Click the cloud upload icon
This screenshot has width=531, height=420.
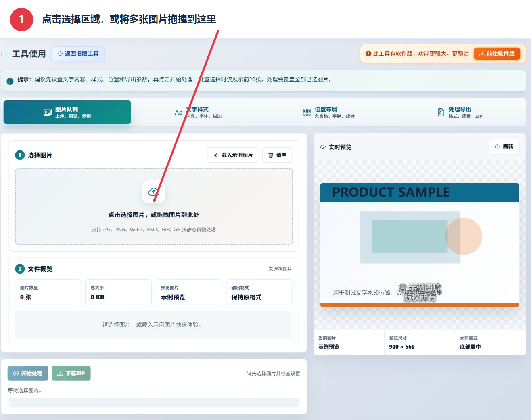click(154, 192)
